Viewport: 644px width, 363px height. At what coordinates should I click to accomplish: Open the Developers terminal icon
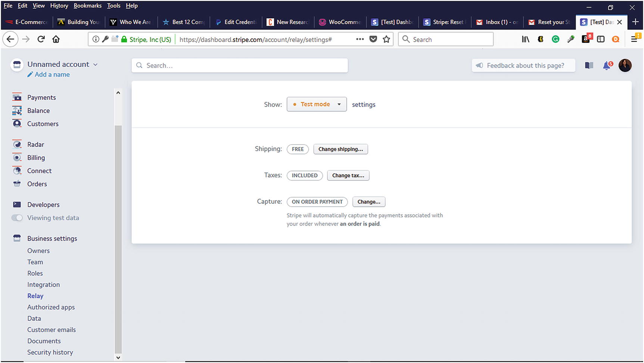pos(17,204)
